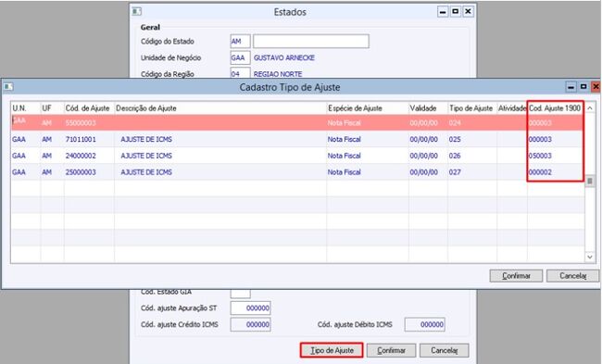This screenshot has width=602, height=364.
Task: Click AJUSTE DE ICMS in row 25000003
Action: tap(146, 172)
